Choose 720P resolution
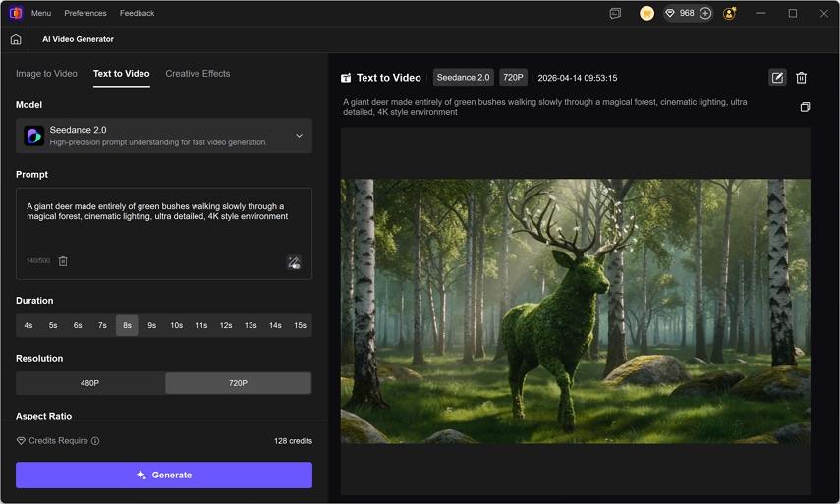 (238, 383)
